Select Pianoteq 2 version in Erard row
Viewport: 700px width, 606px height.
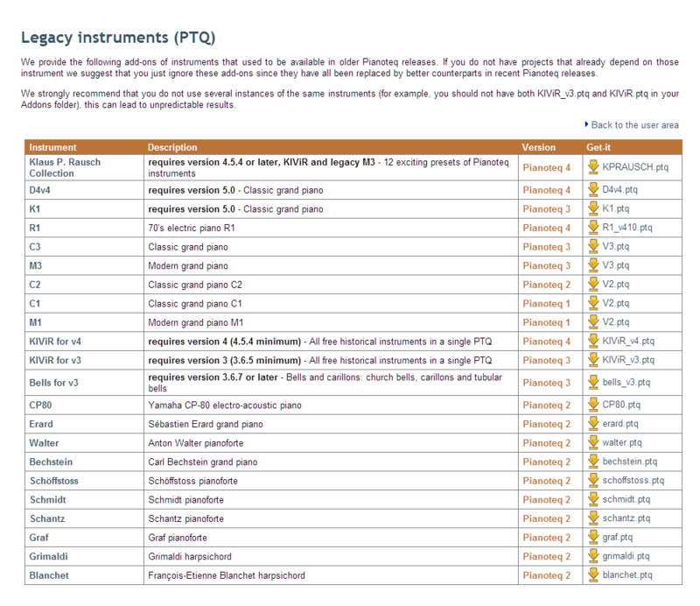(x=546, y=424)
